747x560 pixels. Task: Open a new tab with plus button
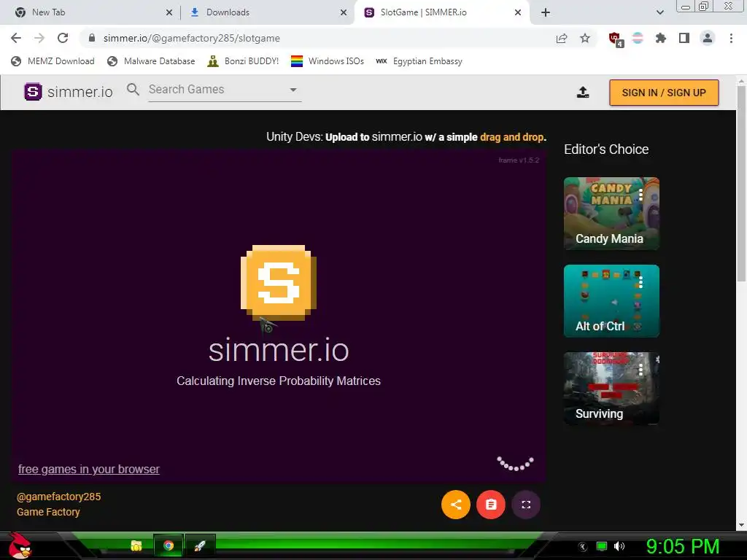(546, 12)
